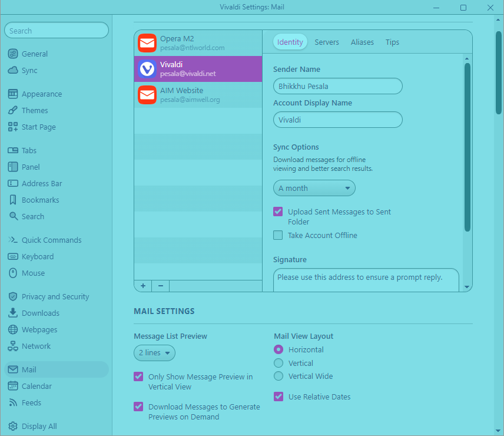Open the 'A month' sync dropdown

(314, 189)
